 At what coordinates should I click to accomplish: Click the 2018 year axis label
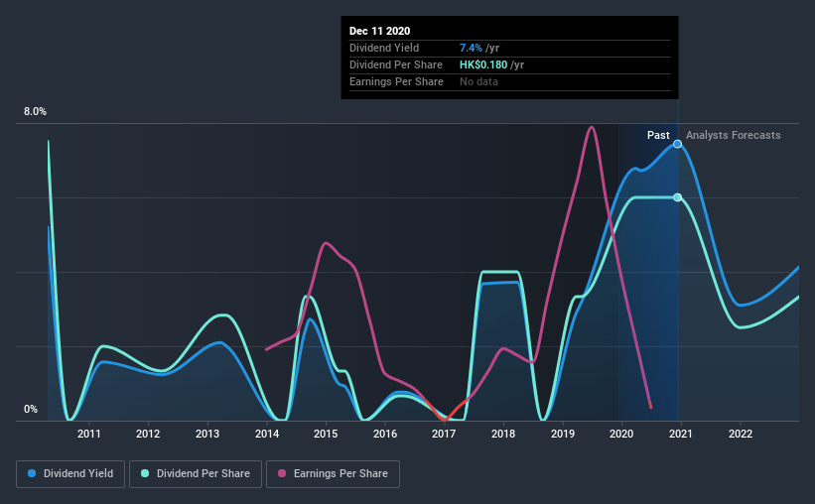503,434
